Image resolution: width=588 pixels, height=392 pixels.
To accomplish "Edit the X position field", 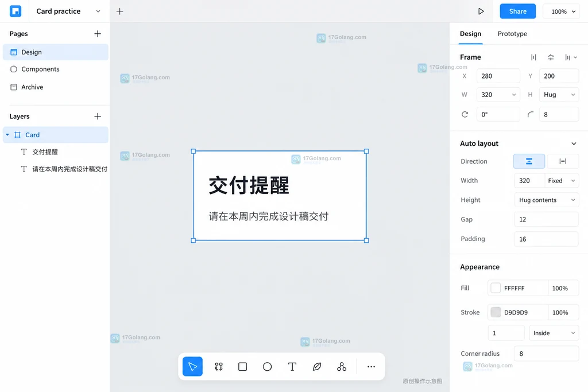I will (498, 76).
